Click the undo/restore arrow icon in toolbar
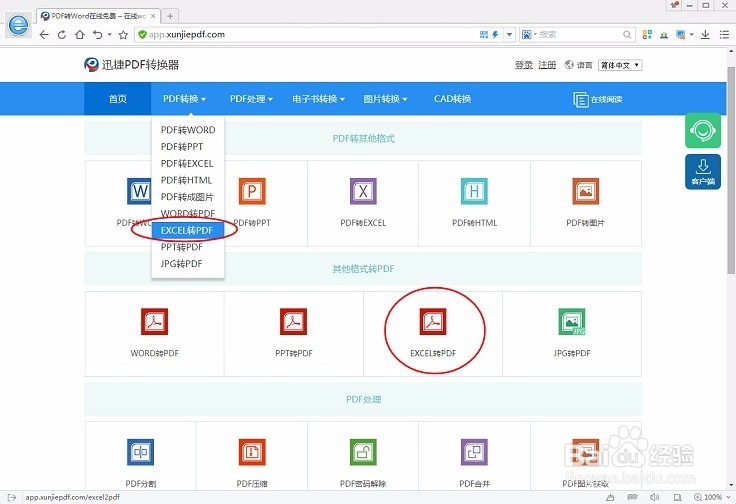The image size is (736, 504). 97,35
